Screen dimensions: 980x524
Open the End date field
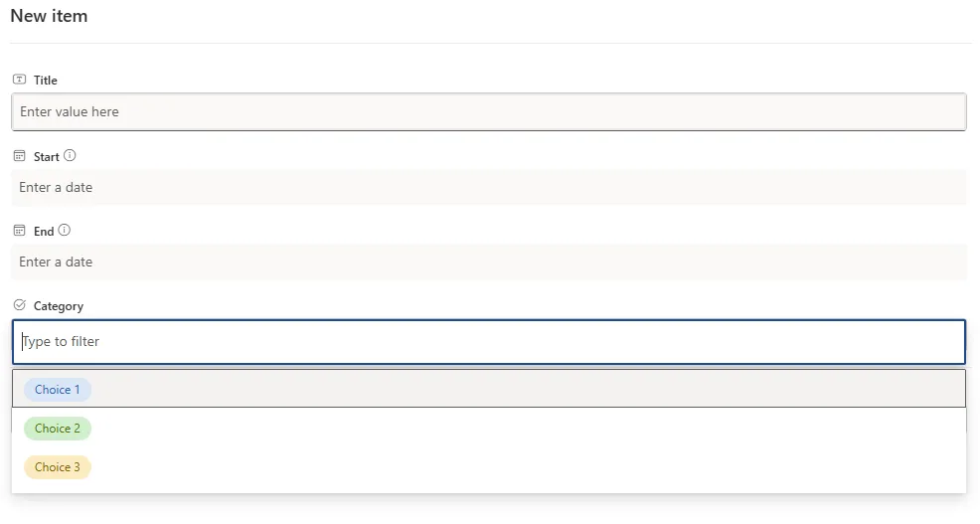(488, 262)
